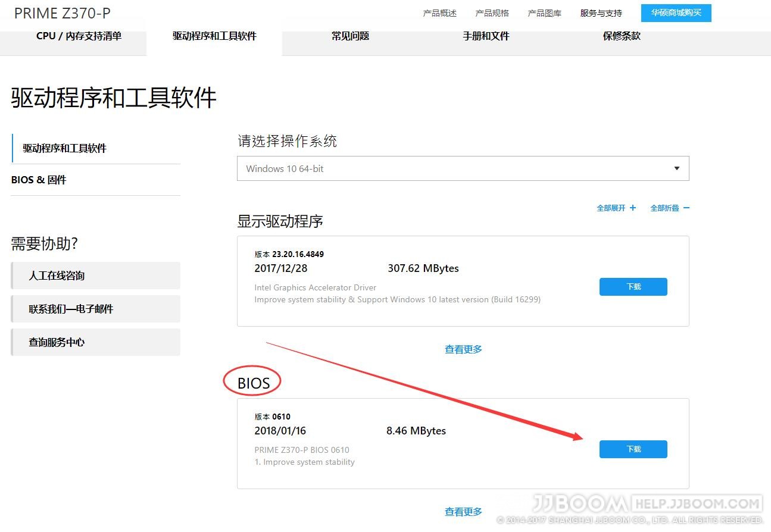Download the Intel Graphics Accelerator Driver
This screenshot has height=532, width=771.
[633, 286]
